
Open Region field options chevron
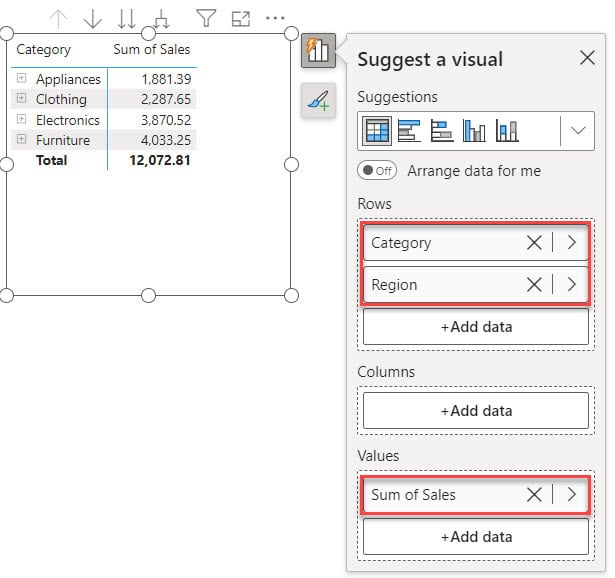tap(572, 284)
